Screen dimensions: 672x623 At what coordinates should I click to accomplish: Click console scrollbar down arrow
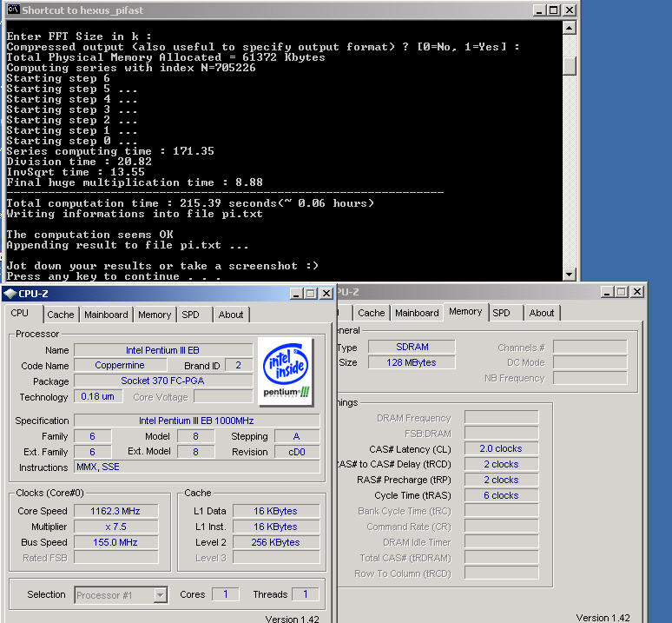570,274
